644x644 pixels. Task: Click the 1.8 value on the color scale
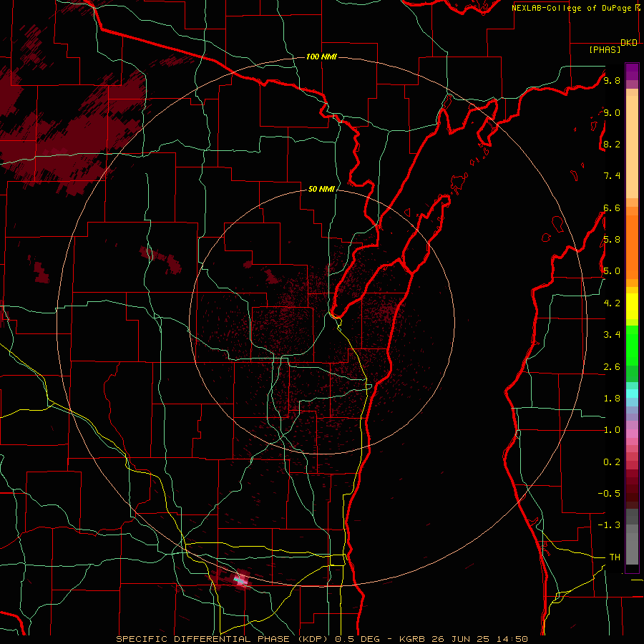coord(612,399)
